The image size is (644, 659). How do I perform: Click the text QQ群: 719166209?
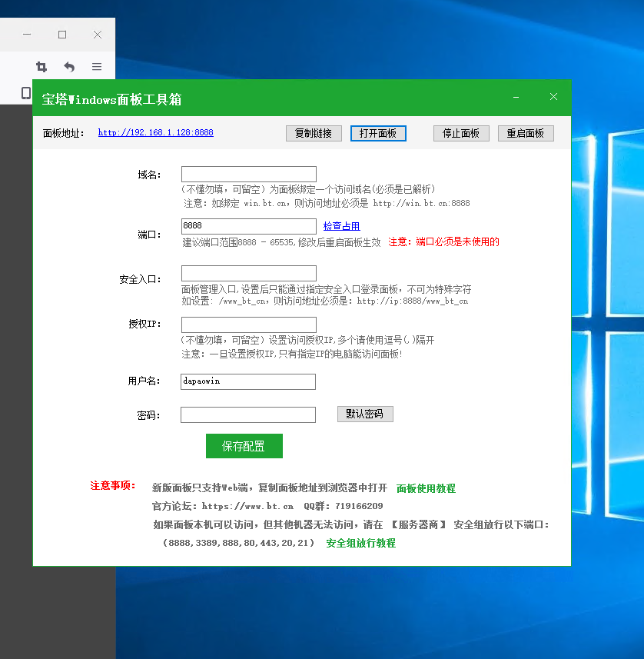[344, 506]
